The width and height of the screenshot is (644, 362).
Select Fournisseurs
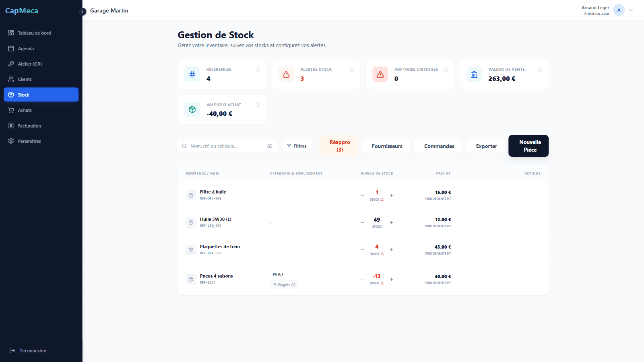coord(386,146)
